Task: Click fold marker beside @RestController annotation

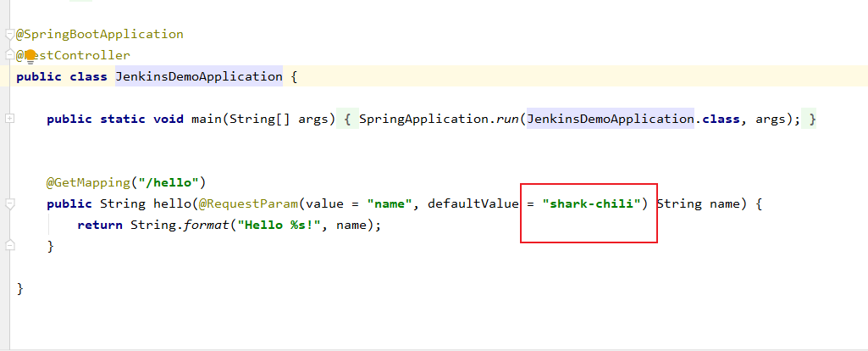Action: pos(9,56)
